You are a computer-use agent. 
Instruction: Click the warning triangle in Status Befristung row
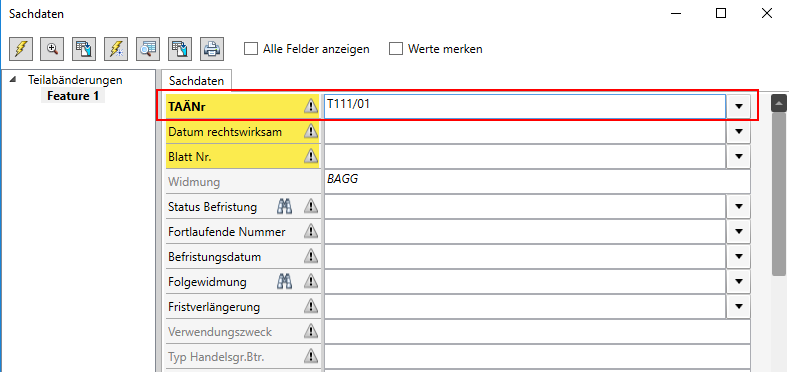coord(311,206)
